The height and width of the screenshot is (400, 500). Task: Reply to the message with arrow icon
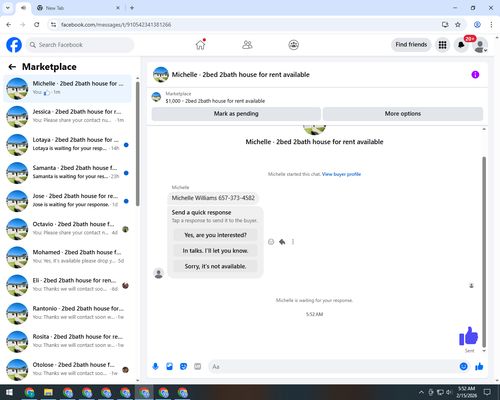pos(282,242)
